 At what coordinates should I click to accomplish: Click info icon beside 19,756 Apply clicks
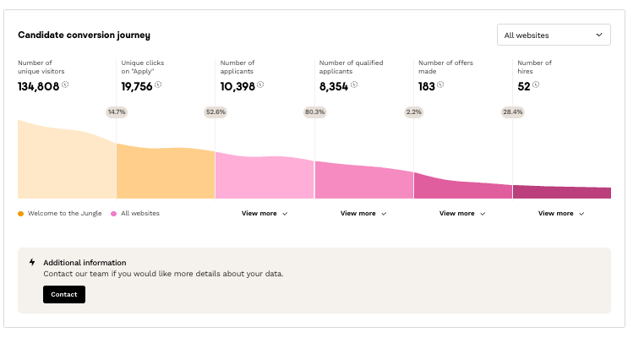[x=158, y=84]
